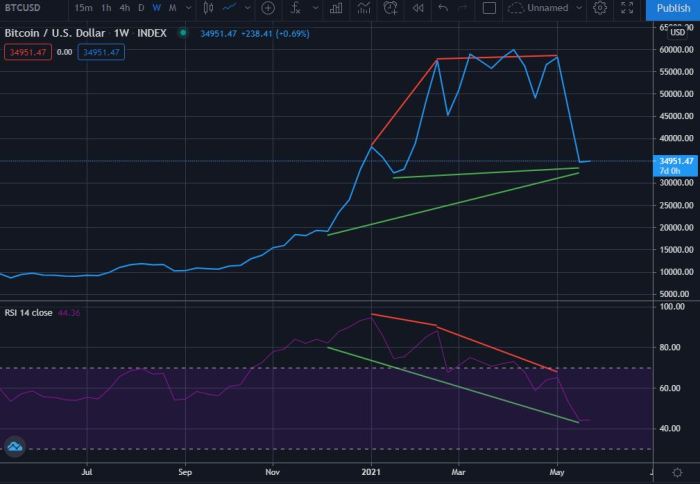Select the line chart style icon
The height and width of the screenshot is (484, 700).
pyautogui.click(x=229, y=8)
